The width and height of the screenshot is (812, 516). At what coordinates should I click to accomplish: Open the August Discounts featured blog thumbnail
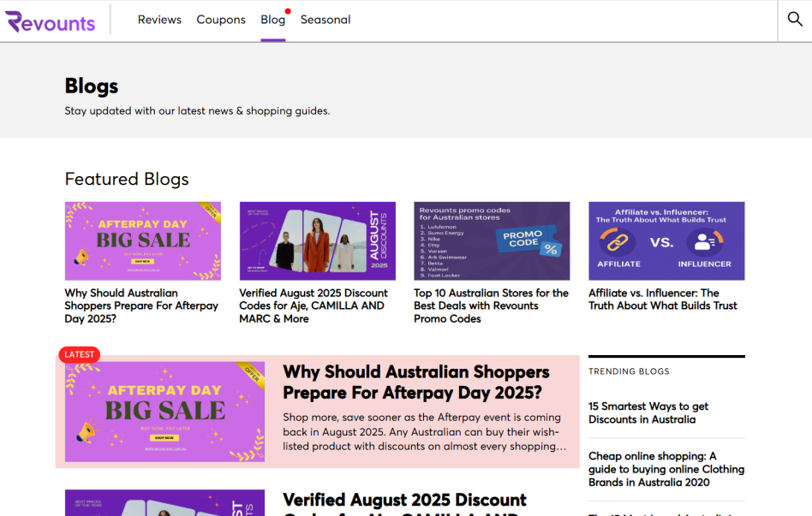pos(318,241)
